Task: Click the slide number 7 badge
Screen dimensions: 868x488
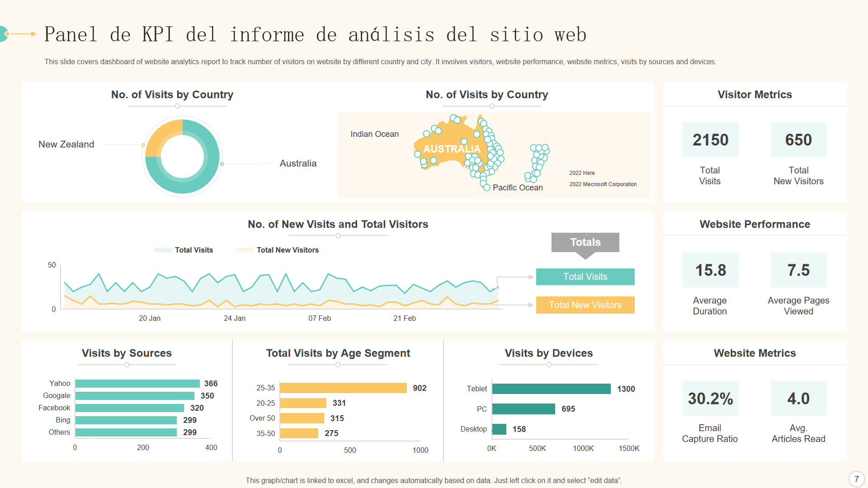Action: click(x=857, y=479)
